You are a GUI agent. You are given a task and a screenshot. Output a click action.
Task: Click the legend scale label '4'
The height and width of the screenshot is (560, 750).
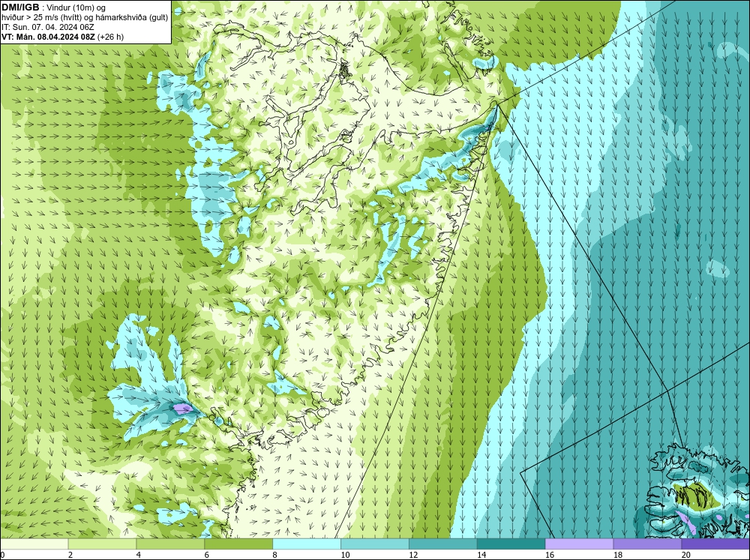pos(139,555)
